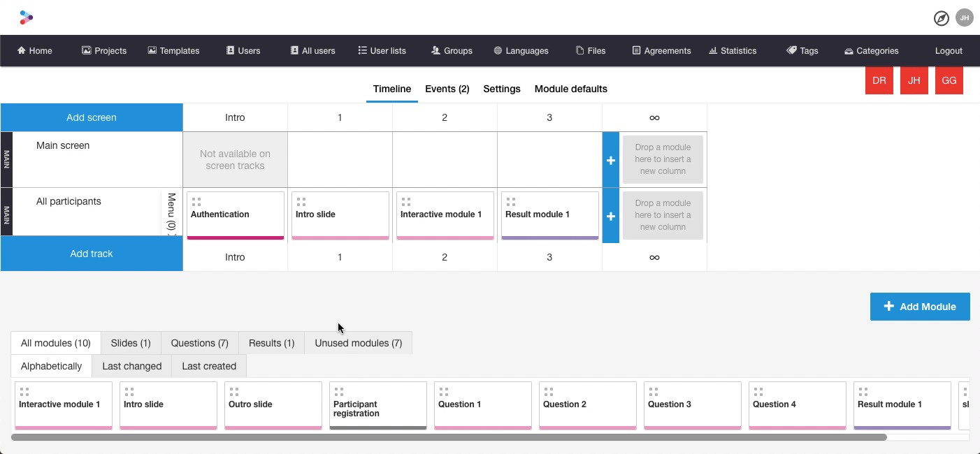Open Languages via its globe icon
Viewport: 980px width, 454px height.
(x=498, y=50)
